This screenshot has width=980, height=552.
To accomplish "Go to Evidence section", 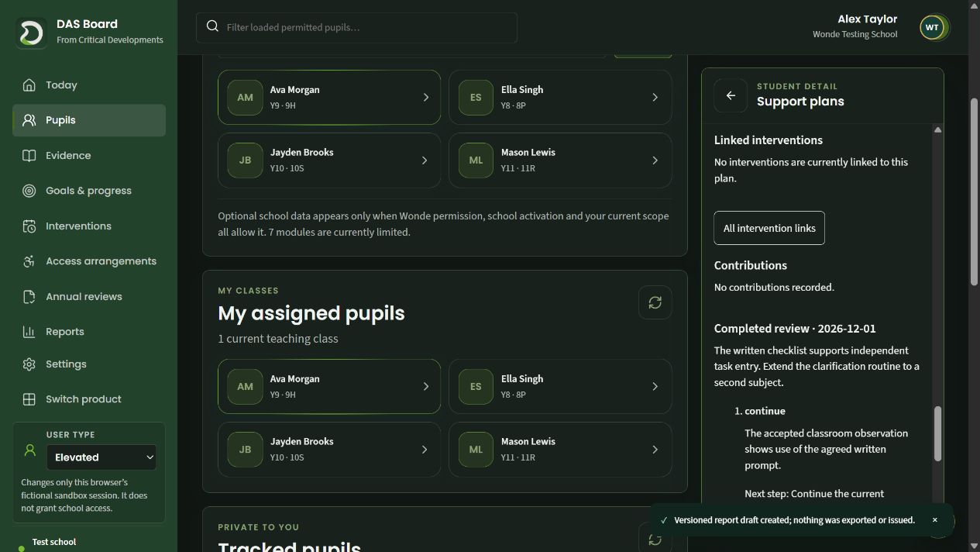I will 89,155.
